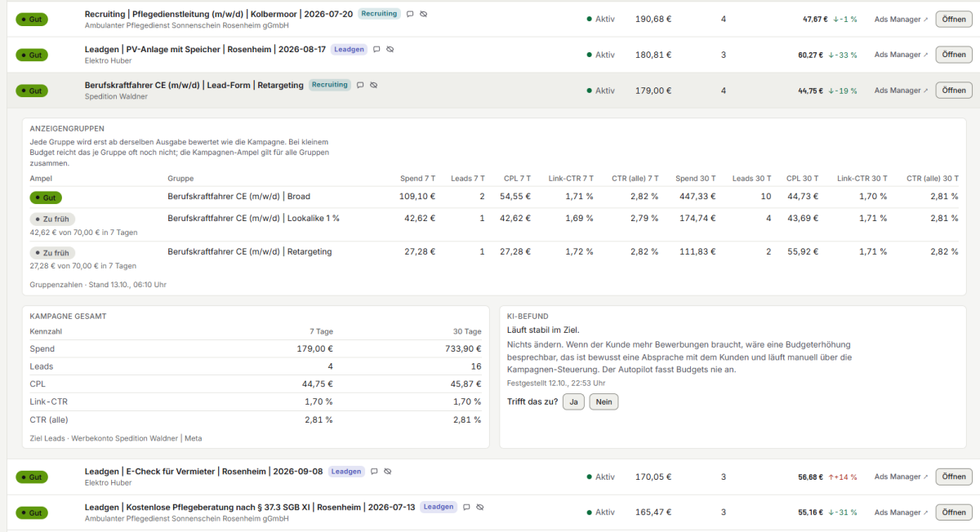Click comment icon beside Berufskraftfahrer Lead-Form Retargeting
This screenshot has width=980, height=532.
point(359,86)
